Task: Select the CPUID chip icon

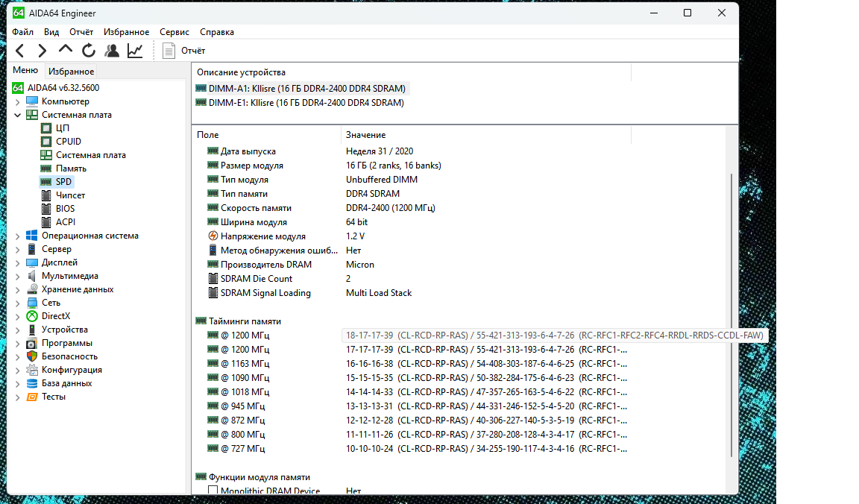Action: tap(46, 142)
